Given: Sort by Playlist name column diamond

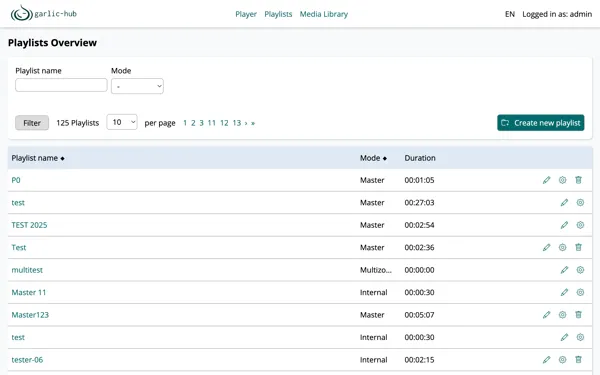Looking at the screenshot, I should pyautogui.click(x=62, y=158).
